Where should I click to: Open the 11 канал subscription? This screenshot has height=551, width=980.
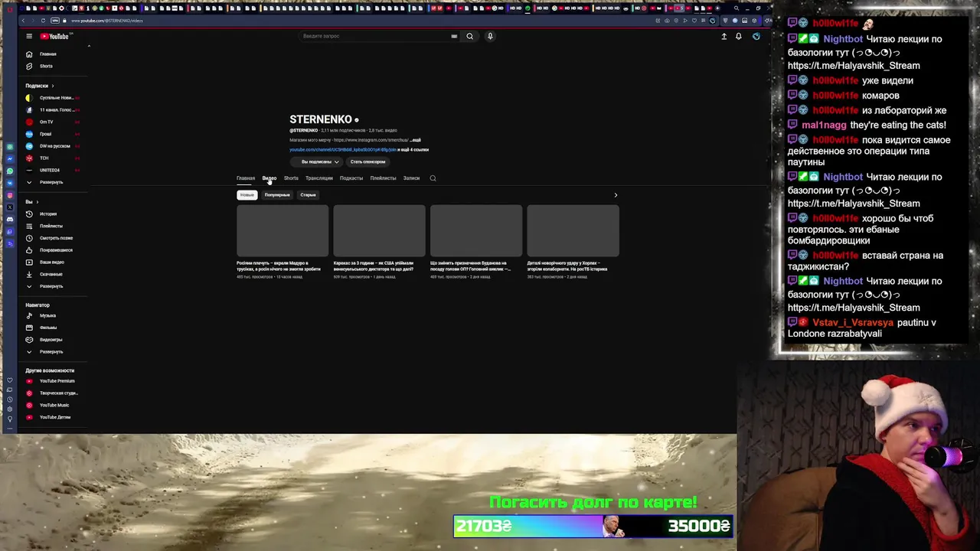(x=52, y=110)
